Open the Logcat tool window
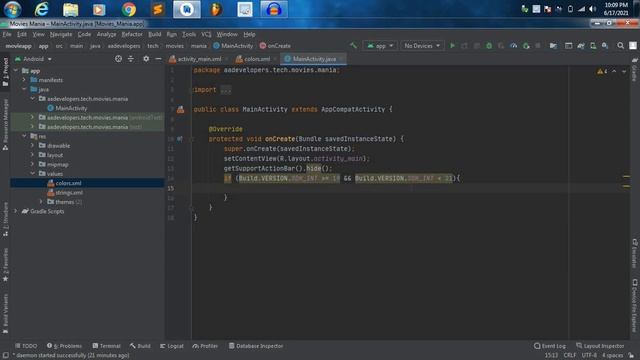Viewport: 640px width, 360px height. click(172, 346)
